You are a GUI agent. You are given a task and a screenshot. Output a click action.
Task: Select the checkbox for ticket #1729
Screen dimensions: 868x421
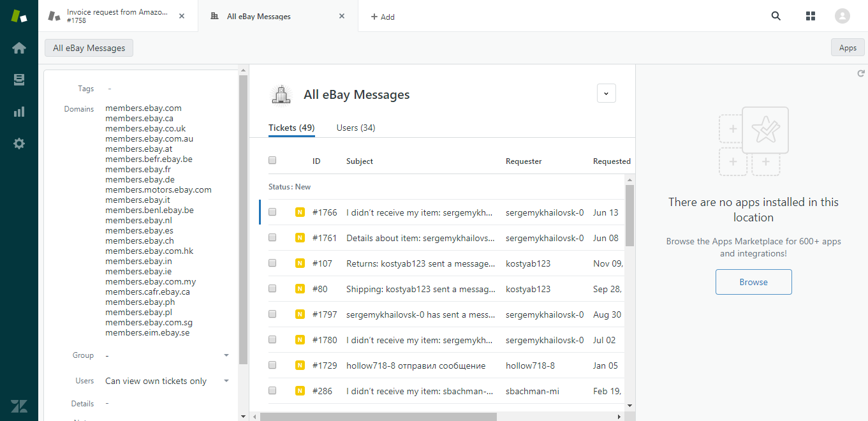272,366
